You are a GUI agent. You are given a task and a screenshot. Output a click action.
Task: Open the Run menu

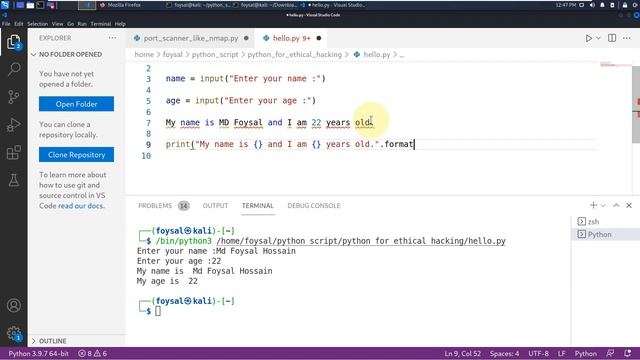(82, 24)
